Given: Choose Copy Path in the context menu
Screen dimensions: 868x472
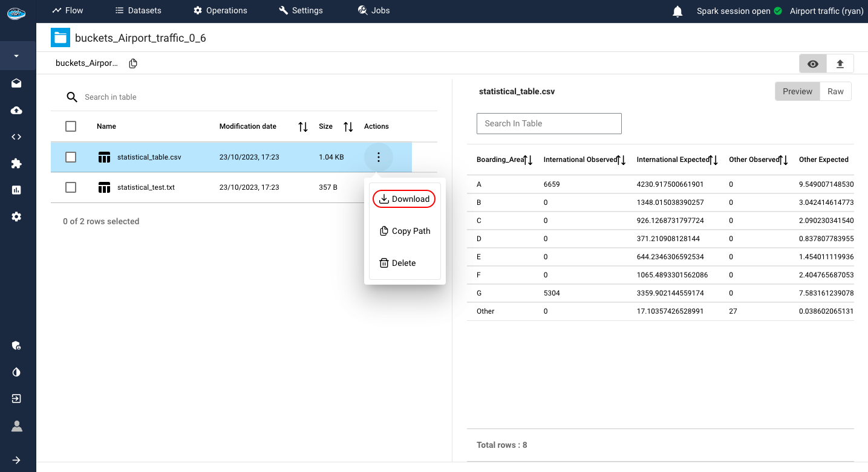Looking at the screenshot, I should coord(404,231).
